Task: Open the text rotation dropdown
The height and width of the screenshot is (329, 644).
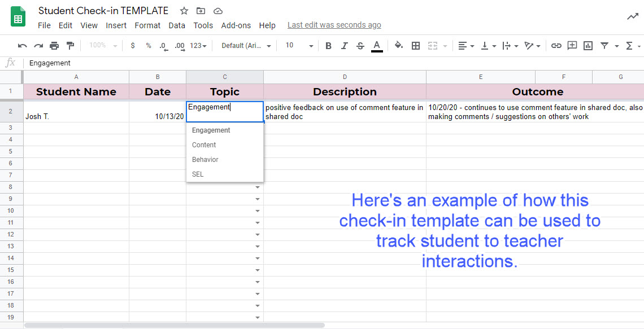Action: point(532,46)
